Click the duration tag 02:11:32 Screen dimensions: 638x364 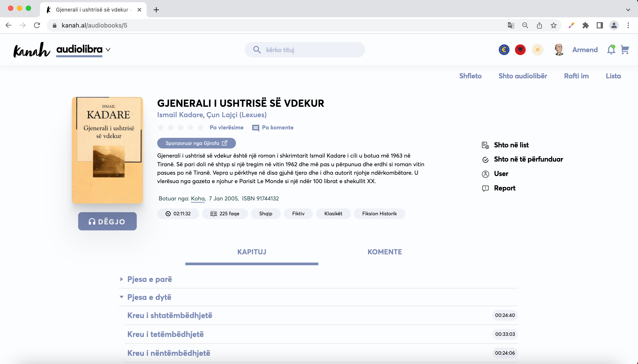click(x=178, y=214)
